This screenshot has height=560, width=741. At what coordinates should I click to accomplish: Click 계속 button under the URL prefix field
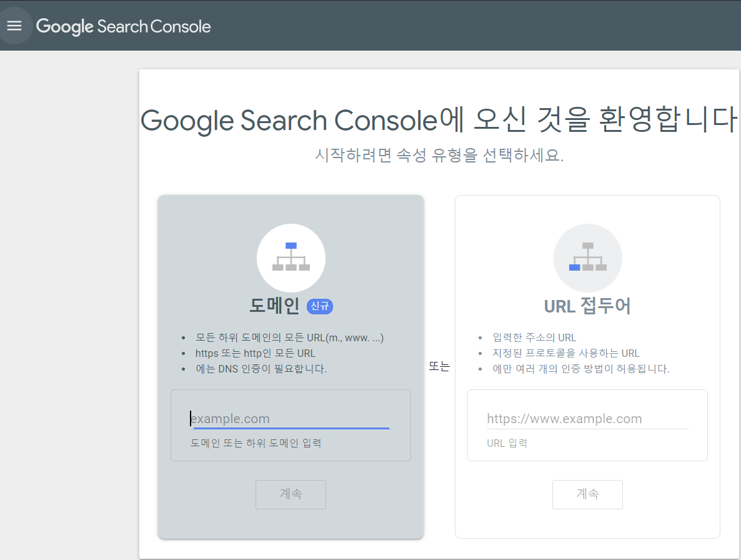tap(587, 494)
